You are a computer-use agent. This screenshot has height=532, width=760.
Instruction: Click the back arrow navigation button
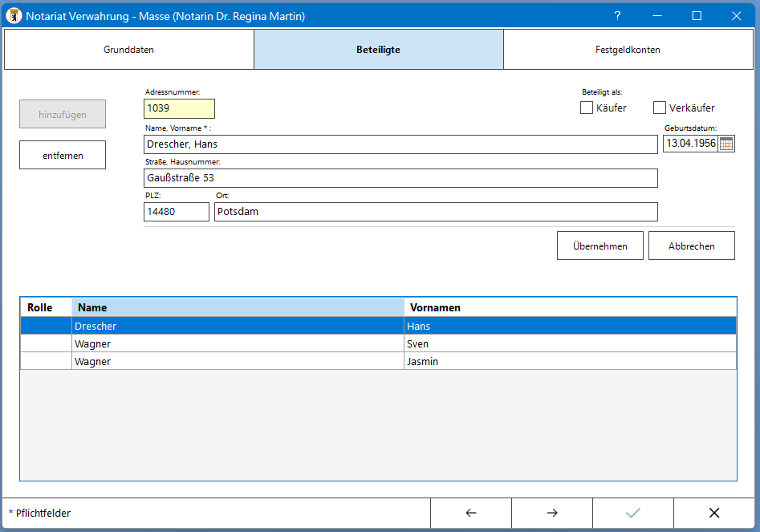pyautogui.click(x=471, y=514)
